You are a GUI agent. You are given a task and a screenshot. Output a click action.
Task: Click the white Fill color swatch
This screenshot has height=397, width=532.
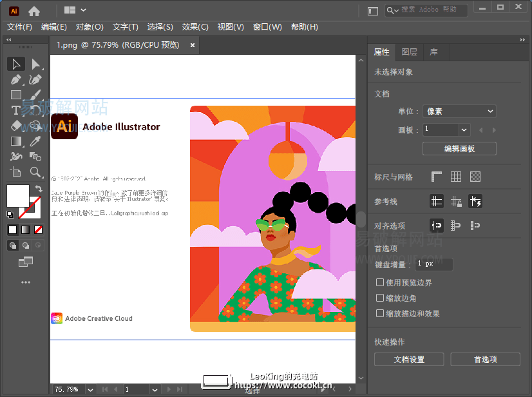(17, 195)
